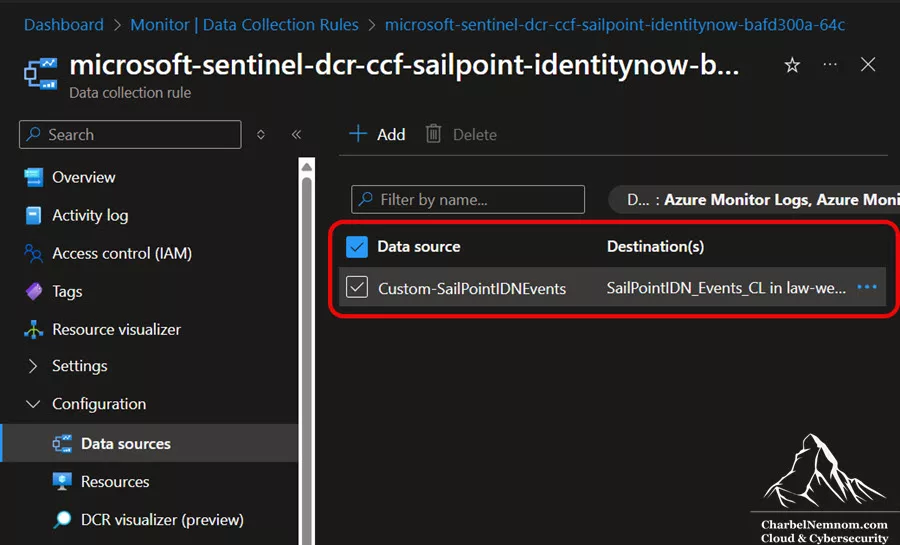The width and height of the screenshot is (900, 545).
Task: Click the purple Tags icon
Action: [34, 291]
